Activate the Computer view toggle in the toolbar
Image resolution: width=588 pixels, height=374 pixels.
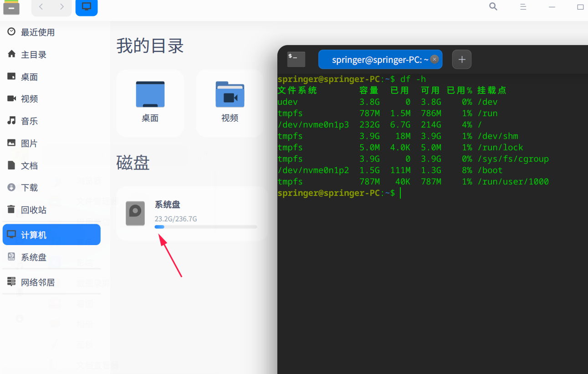pos(86,7)
